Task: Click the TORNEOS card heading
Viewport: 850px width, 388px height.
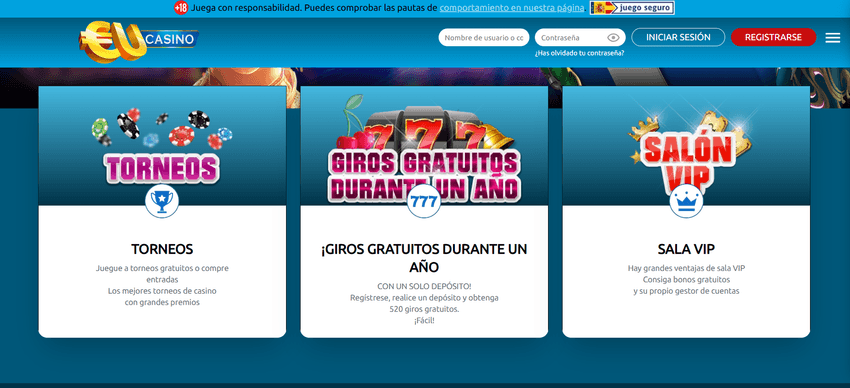Action: pos(162,249)
